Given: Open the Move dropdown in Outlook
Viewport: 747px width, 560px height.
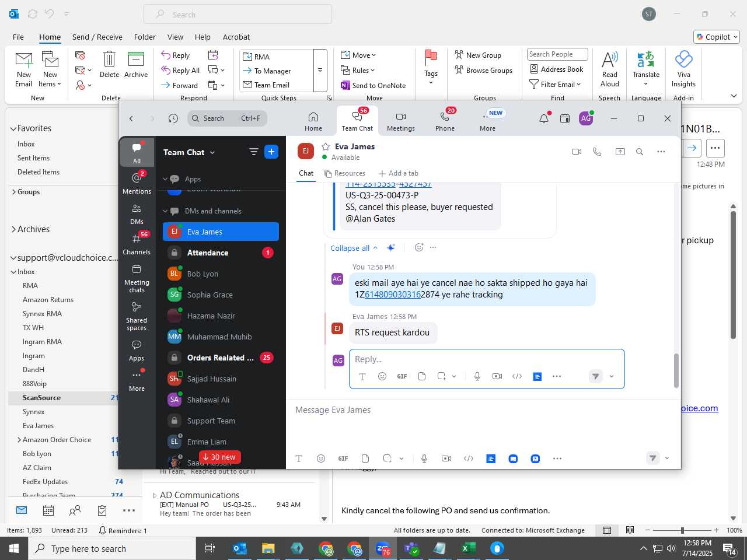Looking at the screenshot, I should (x=358, y=55).
